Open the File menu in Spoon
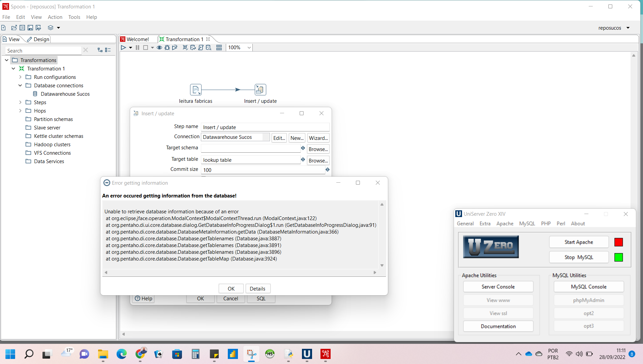This screenshot has height=364, width=643. click(x=6, y=17)
